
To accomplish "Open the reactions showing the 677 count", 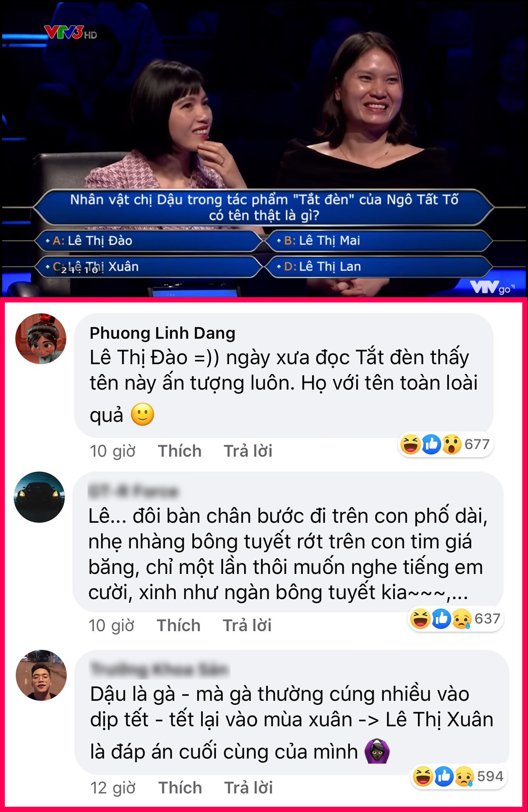I will [x=445, y=444].
